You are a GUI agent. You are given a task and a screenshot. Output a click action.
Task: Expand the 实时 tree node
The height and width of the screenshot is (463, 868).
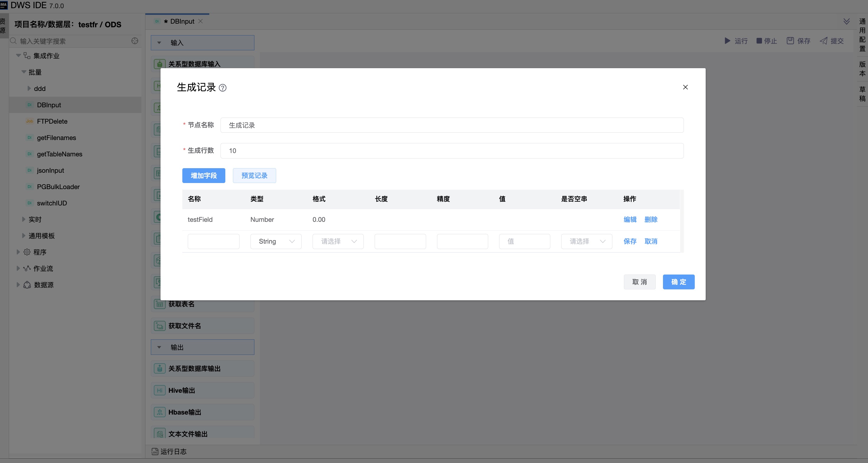pyautogui.click(x=24, y=219)
